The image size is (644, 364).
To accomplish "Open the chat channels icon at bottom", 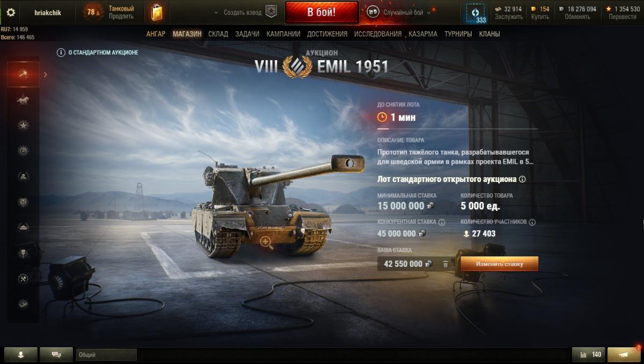I will tap(56, 354).
